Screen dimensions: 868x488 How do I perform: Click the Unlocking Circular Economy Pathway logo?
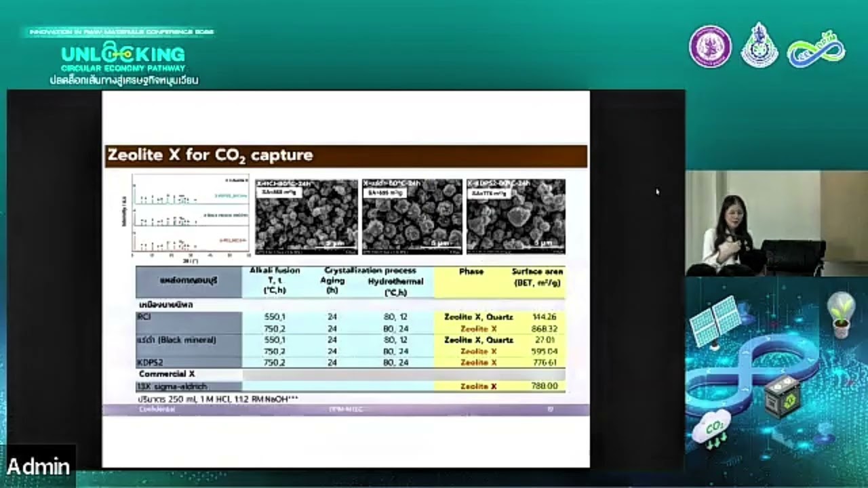click(123, 57)
